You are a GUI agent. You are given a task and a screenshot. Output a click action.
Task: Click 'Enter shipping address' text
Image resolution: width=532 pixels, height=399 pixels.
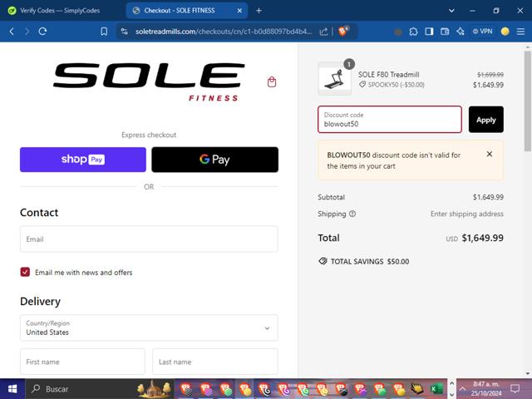(x=467, y=214)
